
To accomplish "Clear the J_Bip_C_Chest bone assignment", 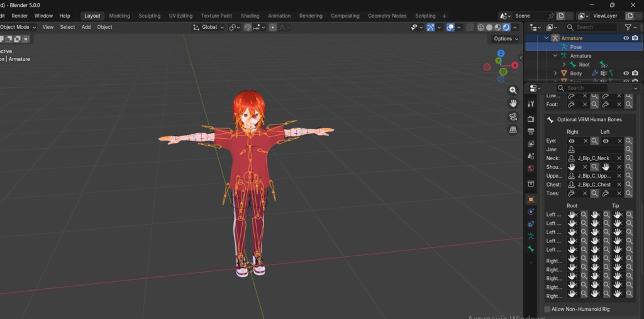I will pyautogui.click(x=619, y=185).
